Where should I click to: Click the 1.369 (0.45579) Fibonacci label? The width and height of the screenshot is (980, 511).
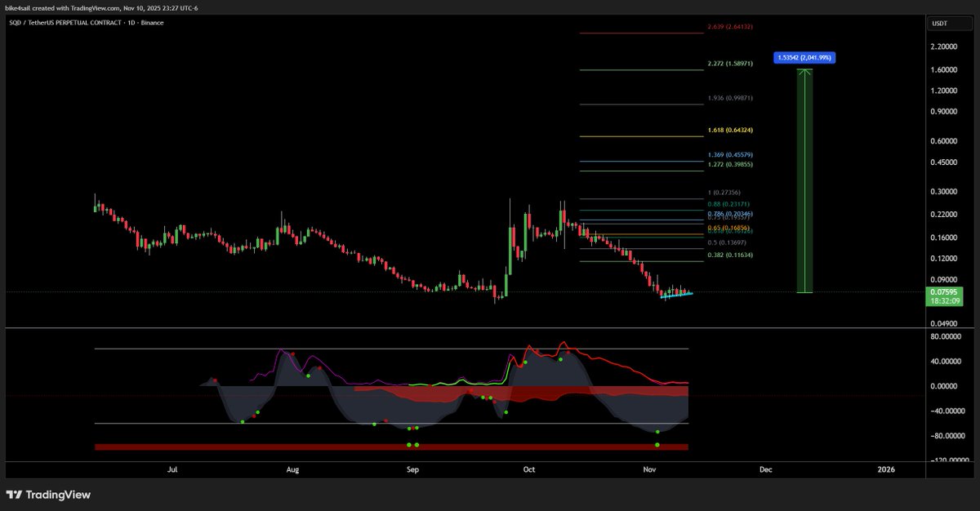click(x=730, y=155)
